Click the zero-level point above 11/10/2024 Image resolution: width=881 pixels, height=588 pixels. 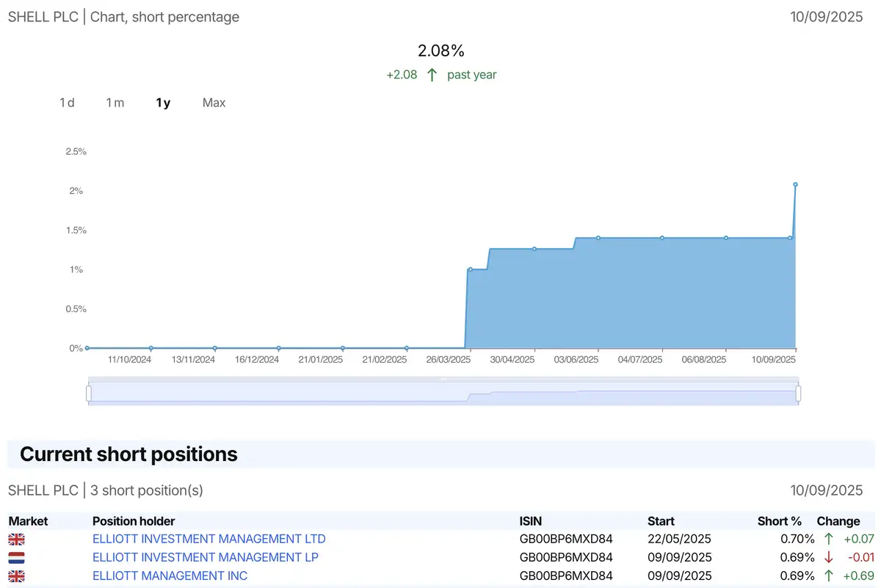point(151,348)
